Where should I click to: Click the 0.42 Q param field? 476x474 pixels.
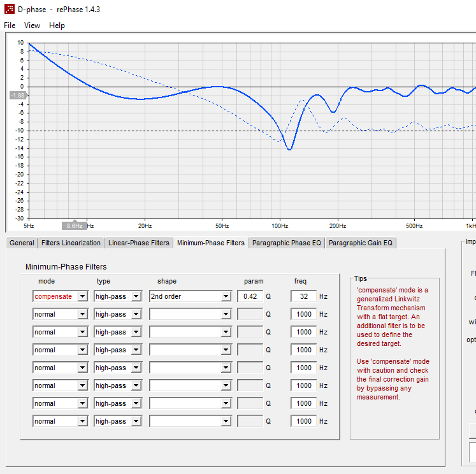coord(250,296)
